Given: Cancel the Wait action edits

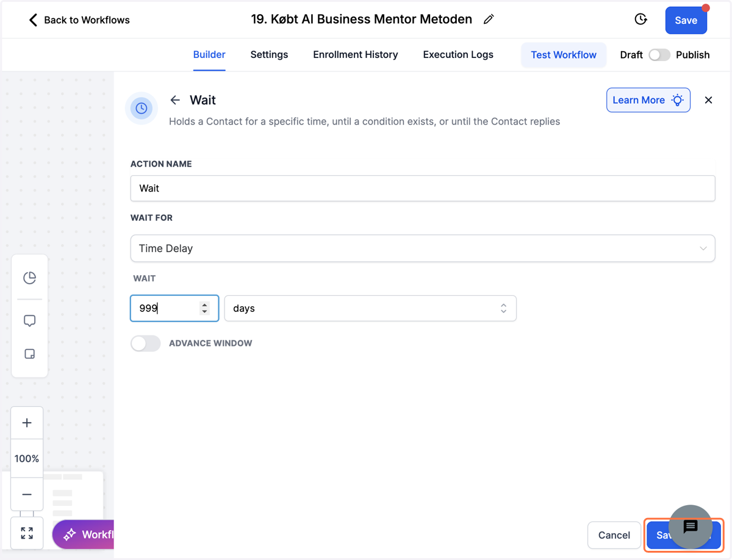Looking at the screenshot, I should pyautogui.click(x=614, y=535).
